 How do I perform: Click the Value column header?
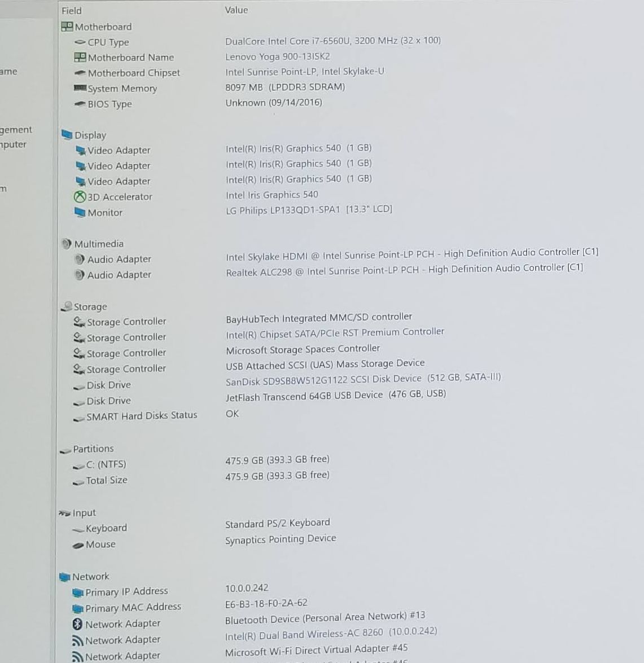[x=236, y=10]
